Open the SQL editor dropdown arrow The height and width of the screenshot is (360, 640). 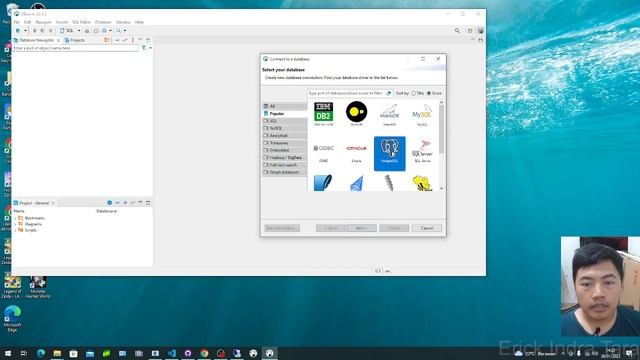click(79, 31)
